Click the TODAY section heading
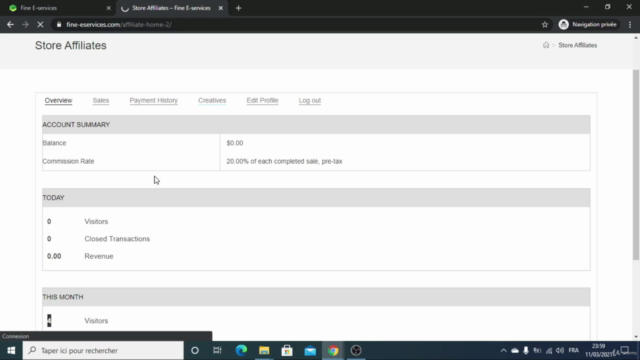Image resolution: width=640 pixels, height=360 pixels. (x=53, y=198)
